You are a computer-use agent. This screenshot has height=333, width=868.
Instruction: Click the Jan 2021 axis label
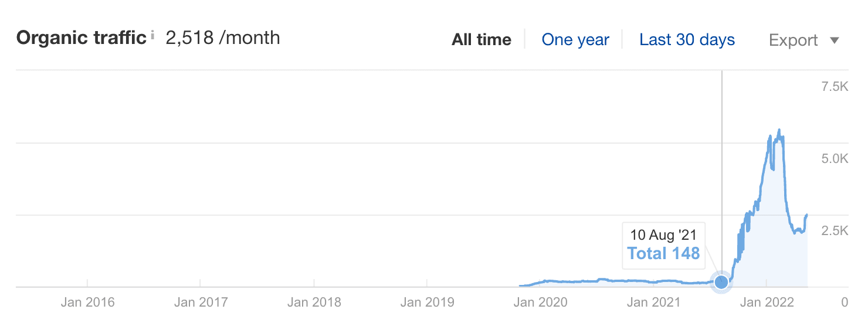(x=653, y=303)
